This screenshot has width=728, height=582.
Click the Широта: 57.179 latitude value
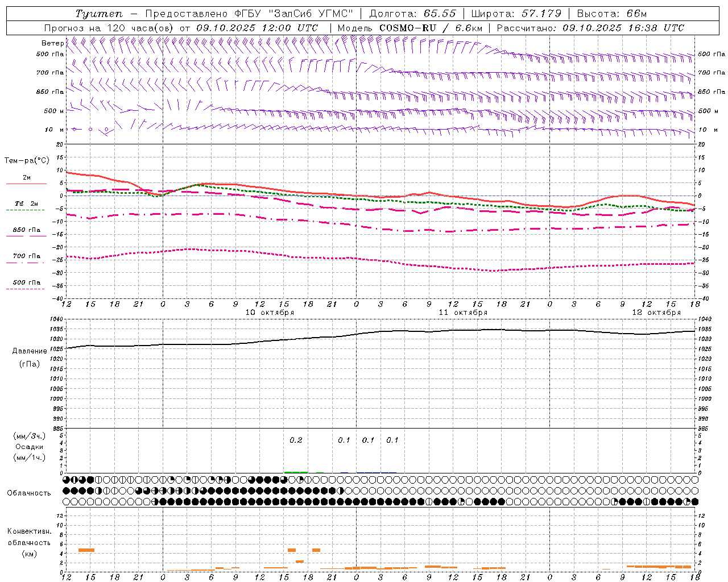516,14
